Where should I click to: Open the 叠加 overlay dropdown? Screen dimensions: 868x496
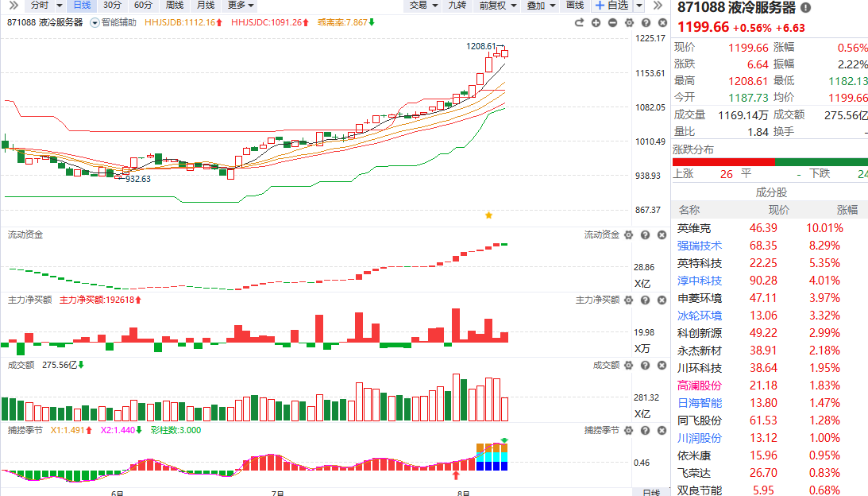click(x=541, y=5)
